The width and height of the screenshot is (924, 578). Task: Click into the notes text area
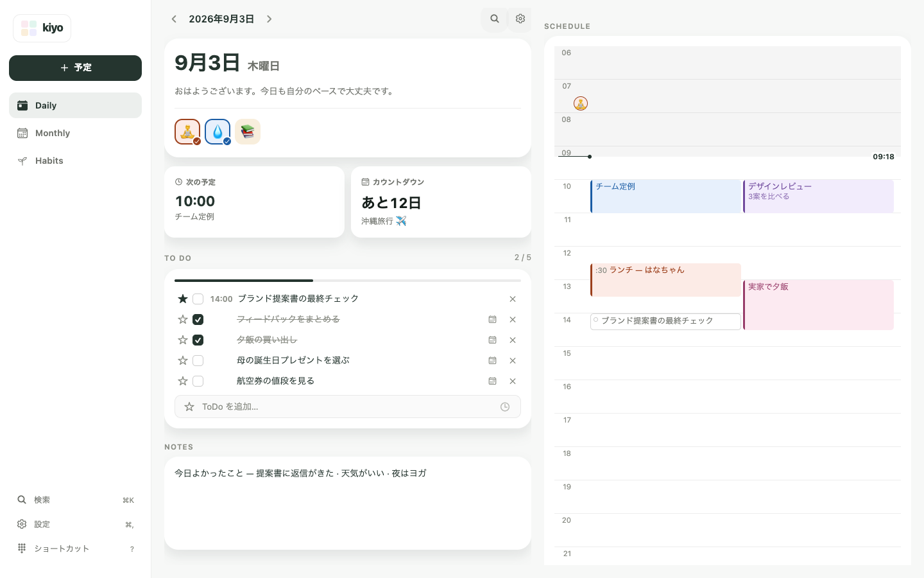coord(348,503)
